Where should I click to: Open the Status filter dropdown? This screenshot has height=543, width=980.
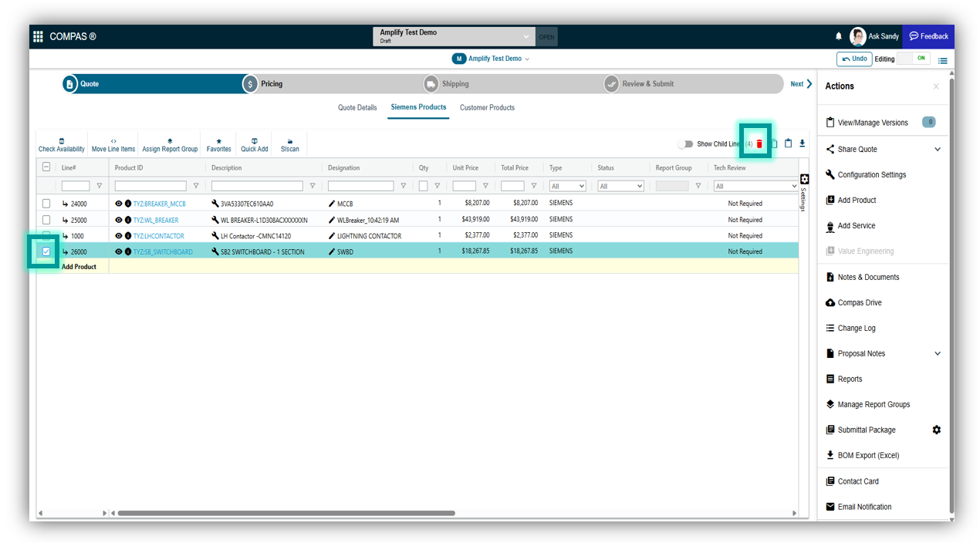pyautogui.click(x=620, y=186)
